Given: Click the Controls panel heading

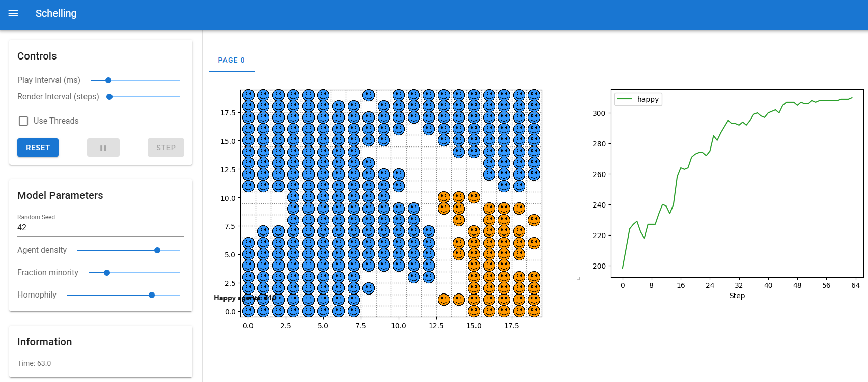Looking at the screenshot, I should click(x=37, y=56).
